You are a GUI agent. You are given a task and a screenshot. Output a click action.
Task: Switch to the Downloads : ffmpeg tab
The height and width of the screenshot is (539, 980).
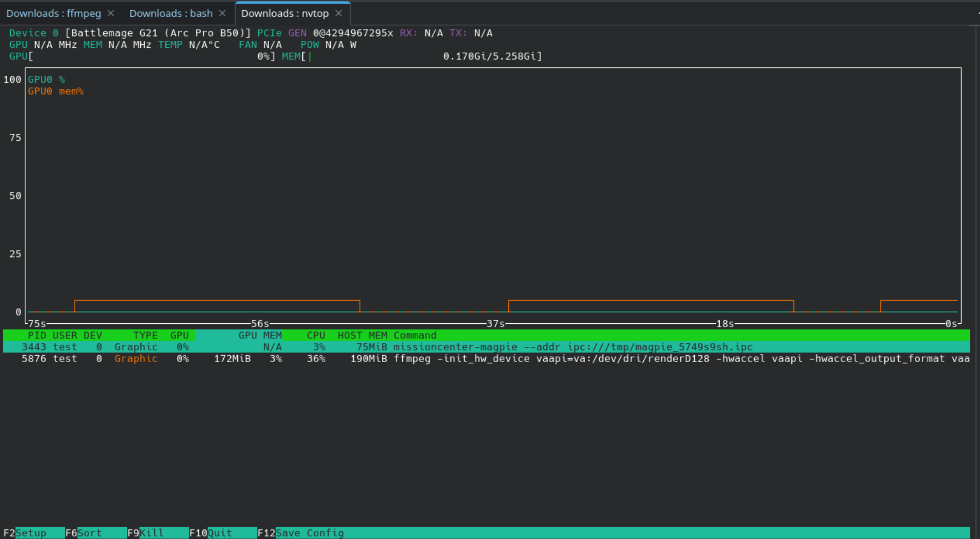coord(53,13)
